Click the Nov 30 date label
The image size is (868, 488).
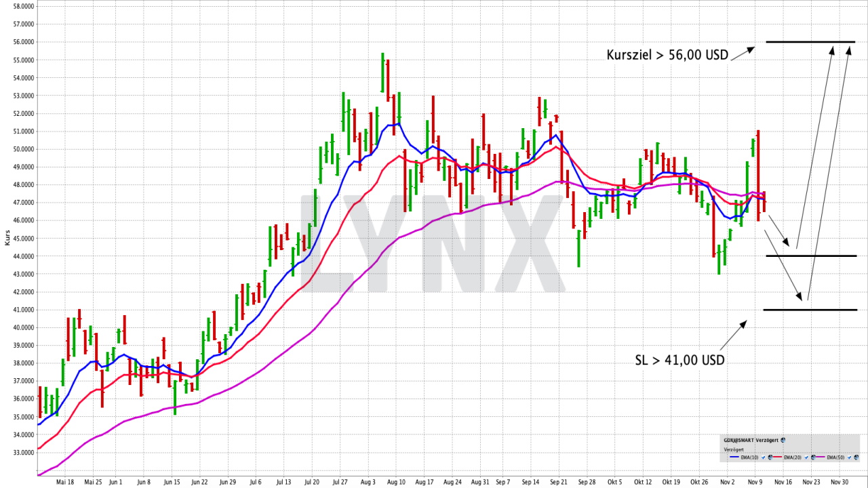[x=840, y=483]
